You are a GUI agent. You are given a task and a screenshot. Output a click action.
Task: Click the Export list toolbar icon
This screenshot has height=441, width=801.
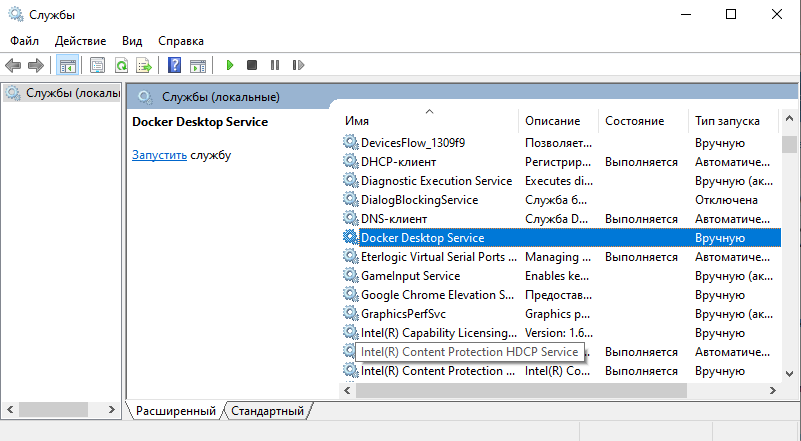pos(144,65)
